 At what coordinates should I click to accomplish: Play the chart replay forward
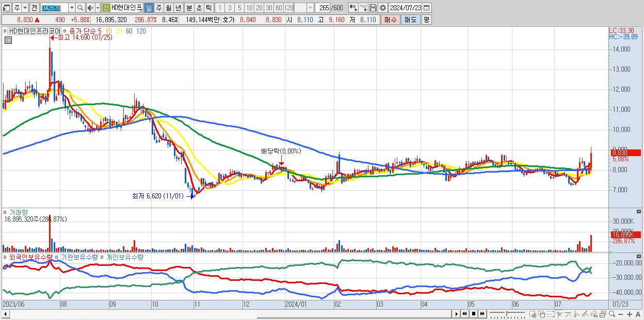click(457, 314)
